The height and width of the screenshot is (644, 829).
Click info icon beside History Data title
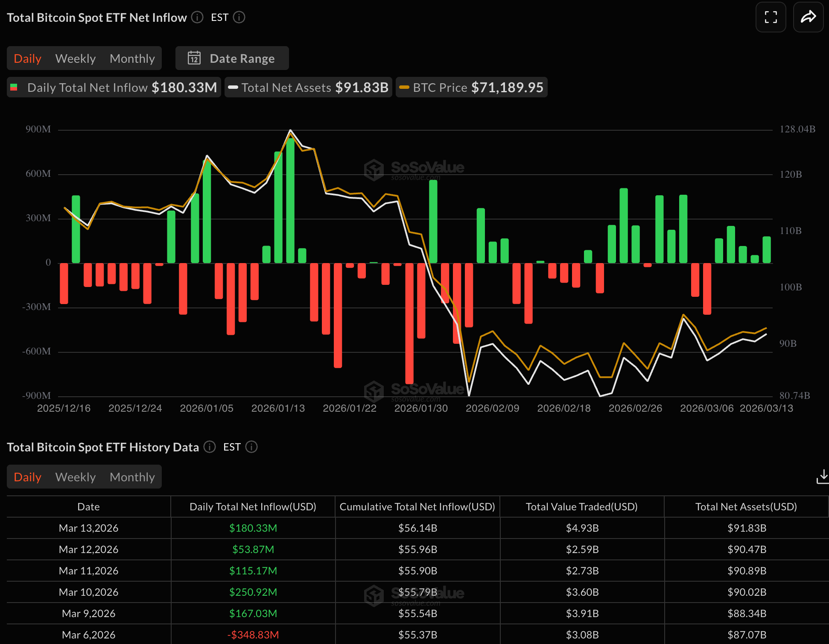tap(210, 447)
